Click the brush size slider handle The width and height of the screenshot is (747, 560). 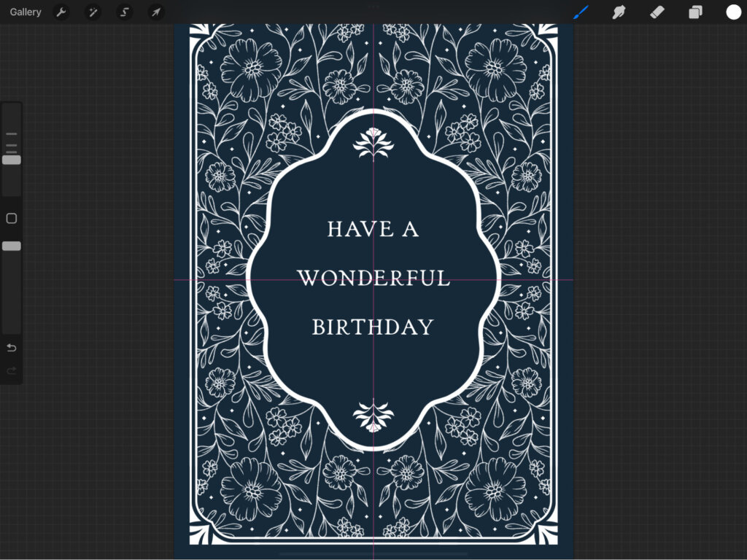12,160
